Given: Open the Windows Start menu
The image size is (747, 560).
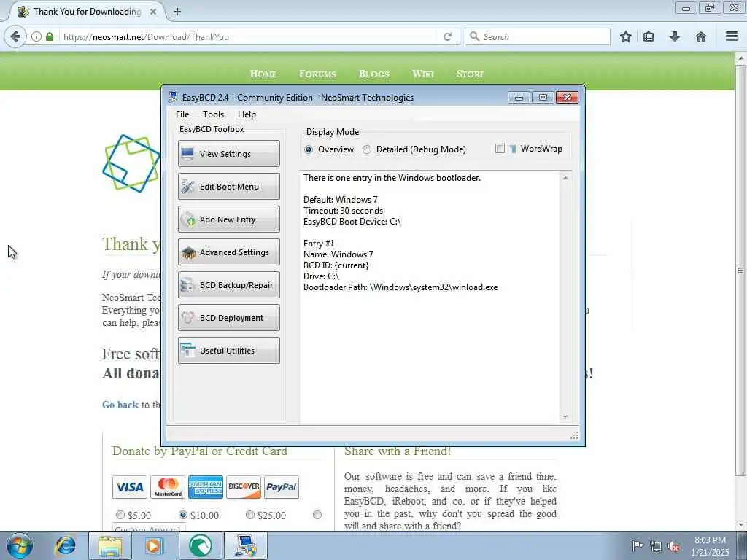Looking at the screenshot, I should [x=20, y=545].
